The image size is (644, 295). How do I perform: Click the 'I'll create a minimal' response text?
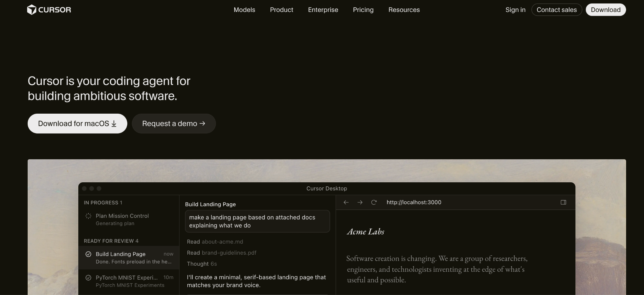[x=256, y=281]
